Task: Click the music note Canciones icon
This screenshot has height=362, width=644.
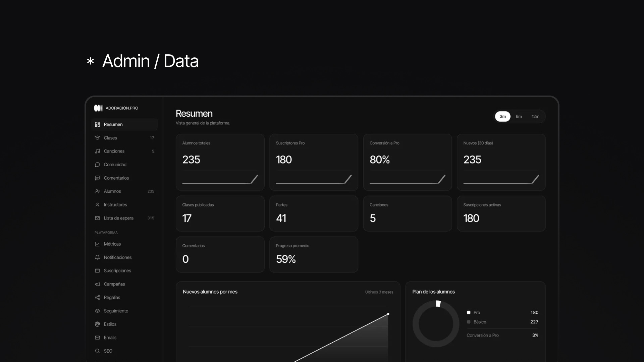Action: click(x=97, y=151)
